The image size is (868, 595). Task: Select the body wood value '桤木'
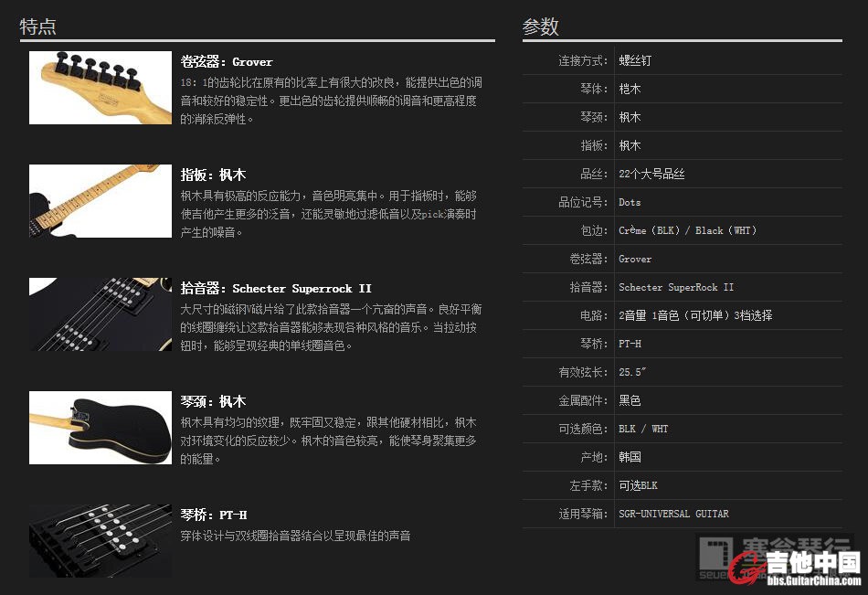coord(630,89)
